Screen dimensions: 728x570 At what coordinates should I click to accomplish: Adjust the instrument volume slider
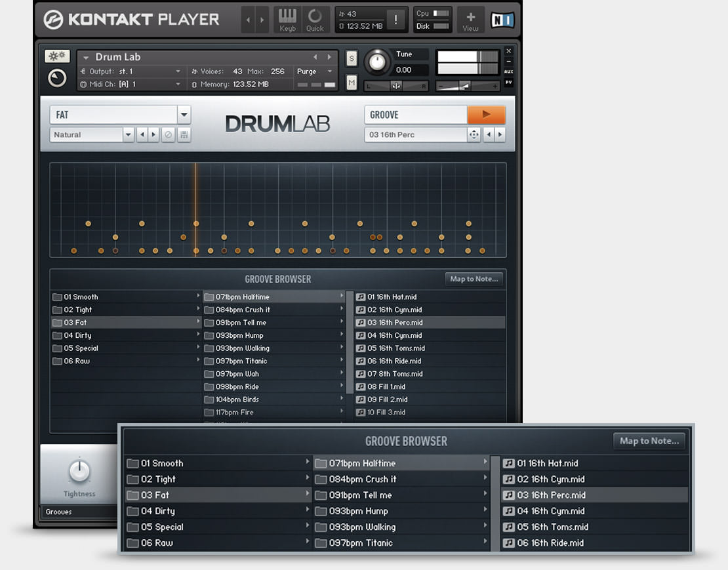[x=468, y=87]
